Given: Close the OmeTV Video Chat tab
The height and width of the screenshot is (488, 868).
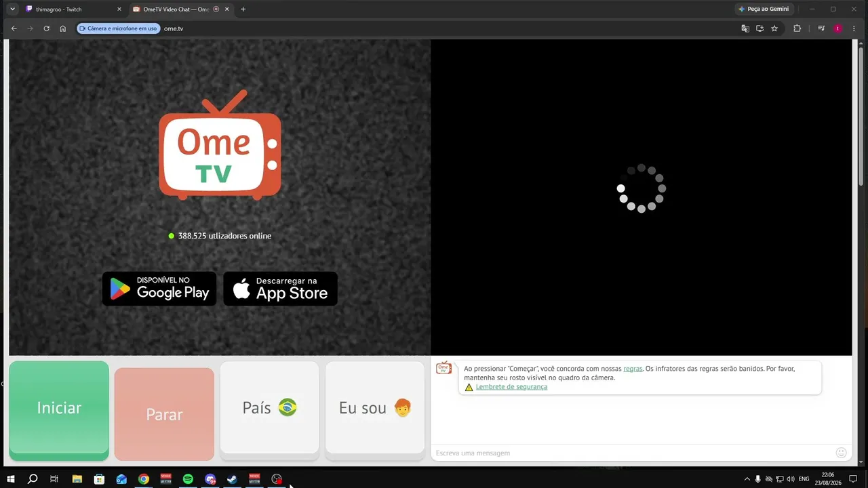Looking at the screenshot, I should click(227, 9).
